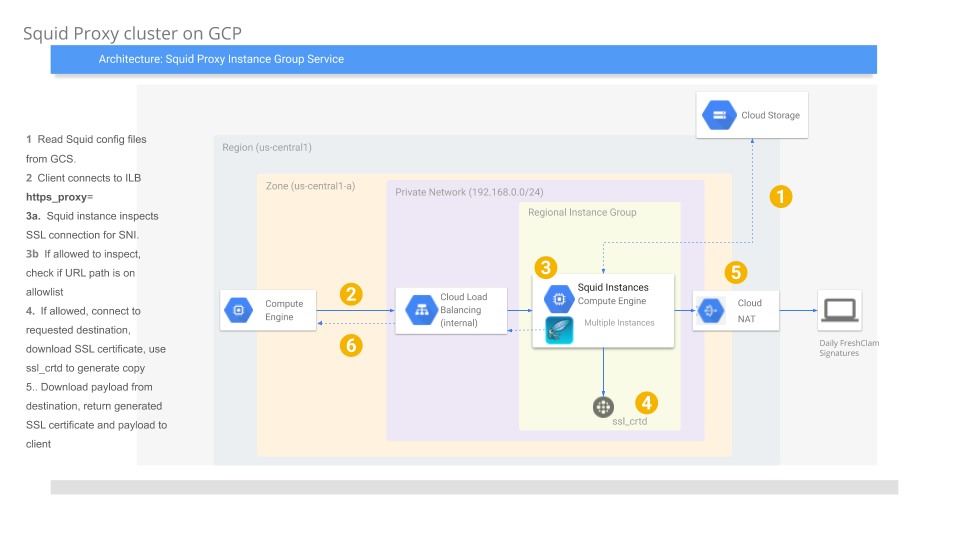Click '4. If allowed, connect to' text
The height and width of the screenshot is (540, 960).
[83, 311]
